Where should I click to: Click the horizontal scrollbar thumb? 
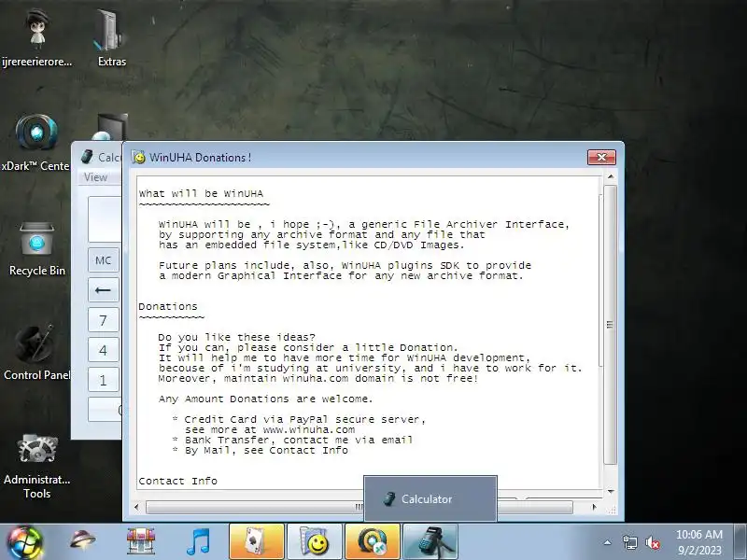[359, 508]
